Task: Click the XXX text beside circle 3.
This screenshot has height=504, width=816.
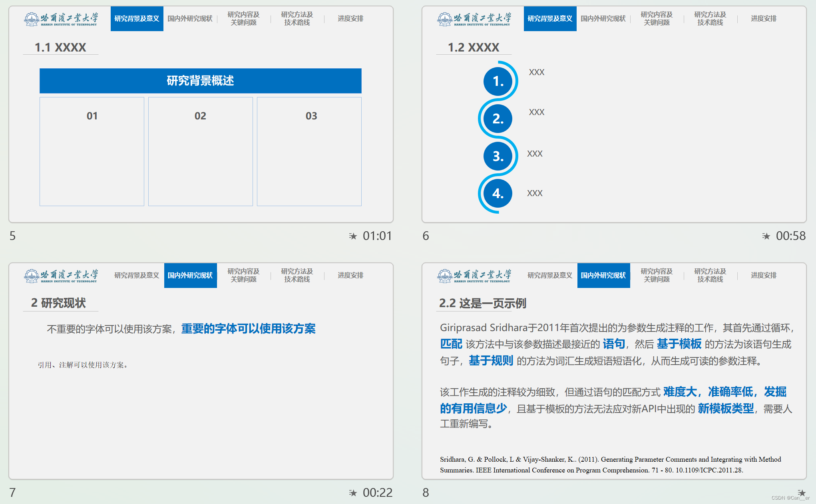Action: [535, 154]
